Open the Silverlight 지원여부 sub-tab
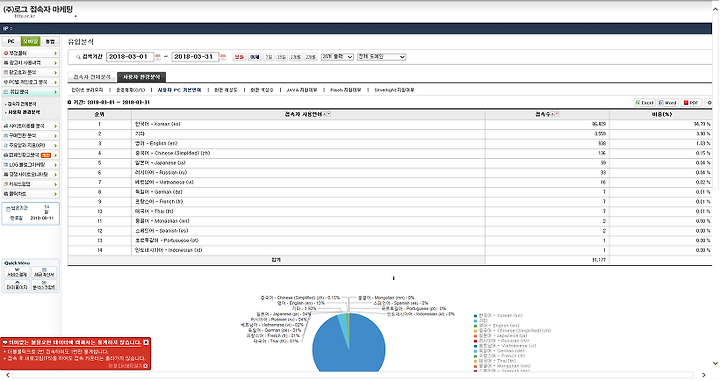Screen dimensions: 720x381 pos(394,90)
